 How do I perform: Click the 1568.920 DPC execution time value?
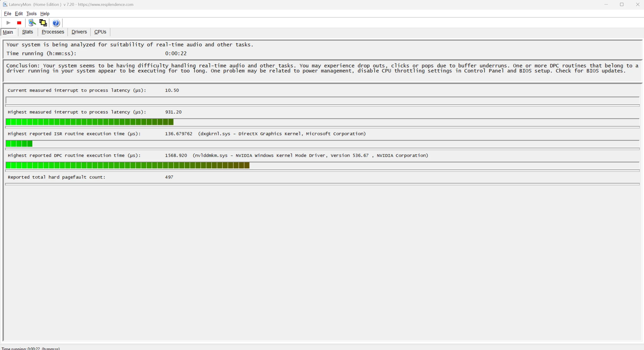[x=176, y=156]
